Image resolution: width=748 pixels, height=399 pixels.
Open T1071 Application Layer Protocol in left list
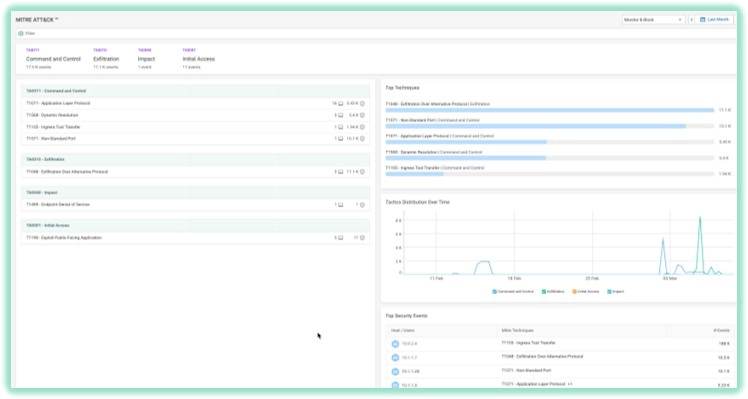[58, 103]
